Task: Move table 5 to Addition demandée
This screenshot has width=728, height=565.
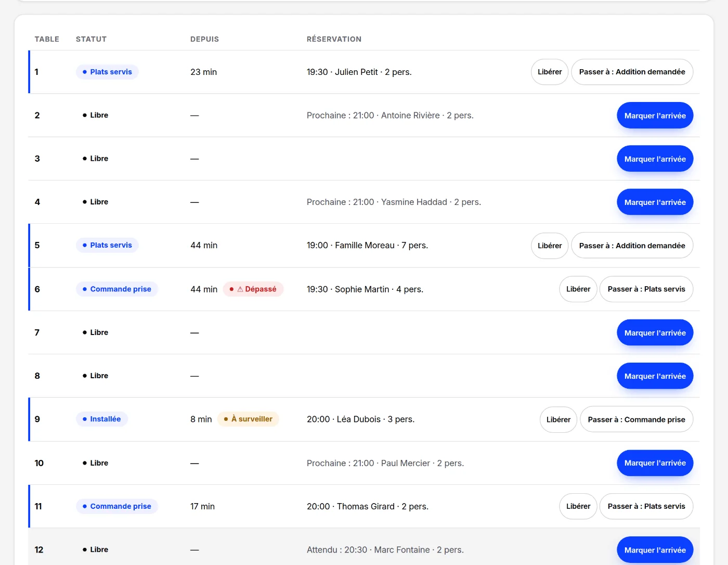Action: pos(632,246)
